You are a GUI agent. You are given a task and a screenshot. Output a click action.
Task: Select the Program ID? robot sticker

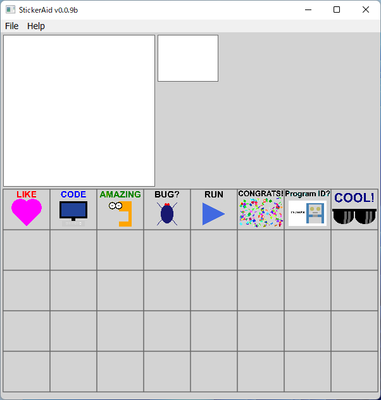[308, 209]
